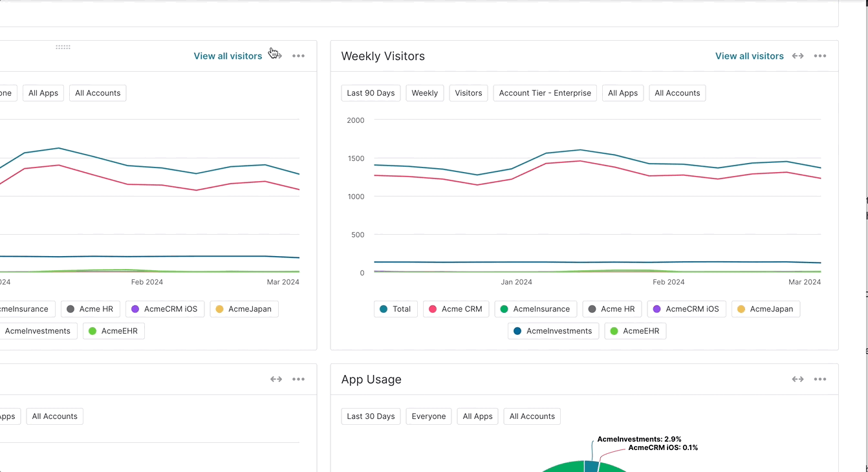
Task: Click the blue AcmeInvestments slice of App Usage pie
Action: pos(591,466)
